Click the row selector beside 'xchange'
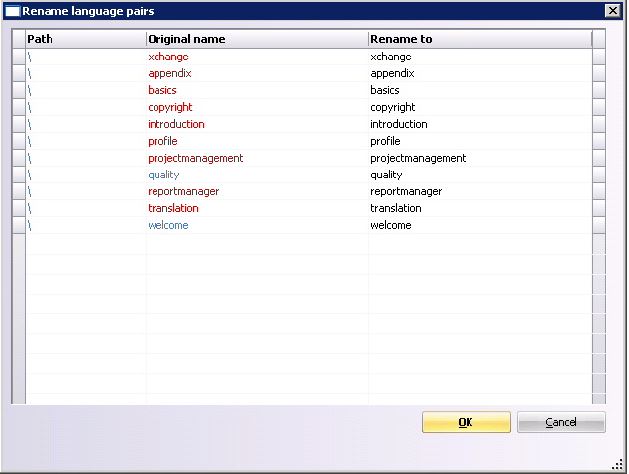 [19, 57]
